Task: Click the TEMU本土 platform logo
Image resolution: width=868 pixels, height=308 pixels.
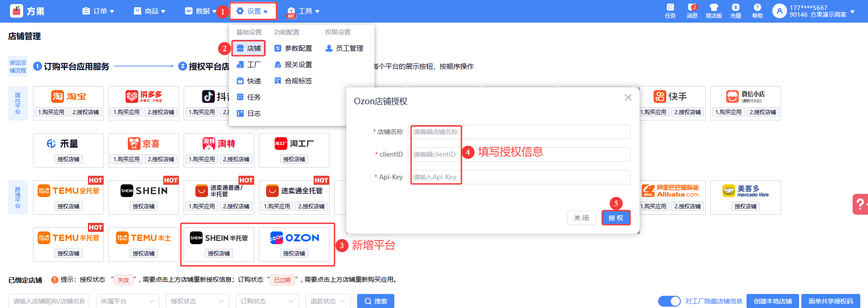Action: tap(144, 238)
